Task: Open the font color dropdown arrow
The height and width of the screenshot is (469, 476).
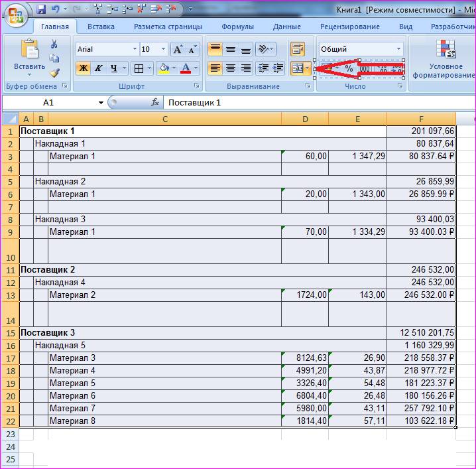Action: coord(196,68)
